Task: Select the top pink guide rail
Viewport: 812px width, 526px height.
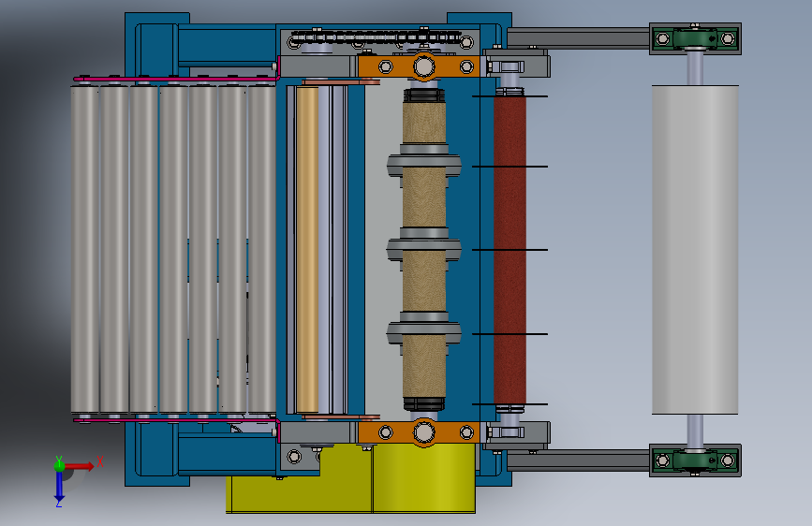Action: pyautogui.click(x=177, y=78)
